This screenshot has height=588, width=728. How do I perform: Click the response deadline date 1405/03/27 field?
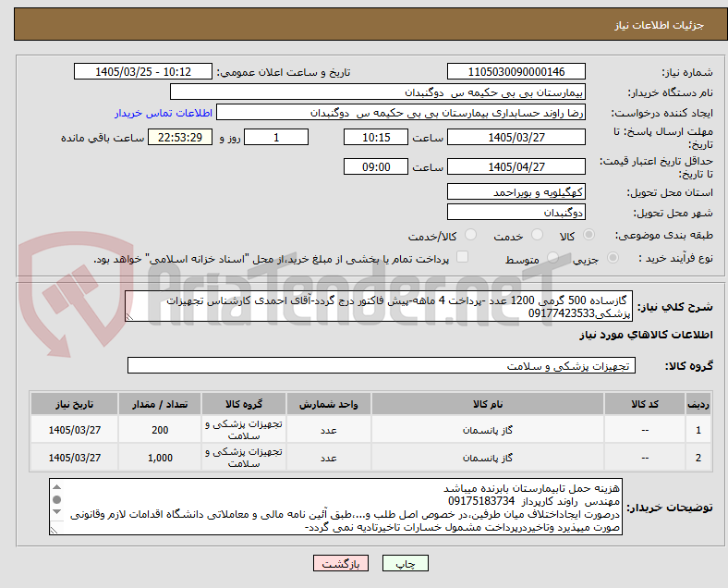tap(516, 137)
